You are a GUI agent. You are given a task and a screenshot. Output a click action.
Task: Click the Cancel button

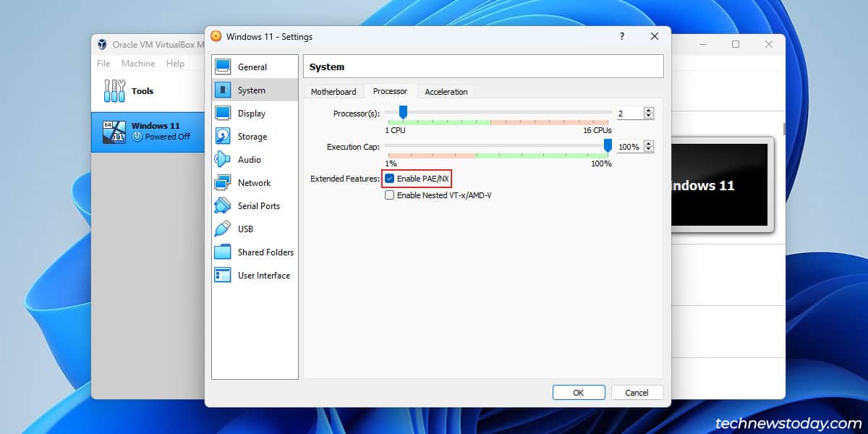click(x=637, y=392)
